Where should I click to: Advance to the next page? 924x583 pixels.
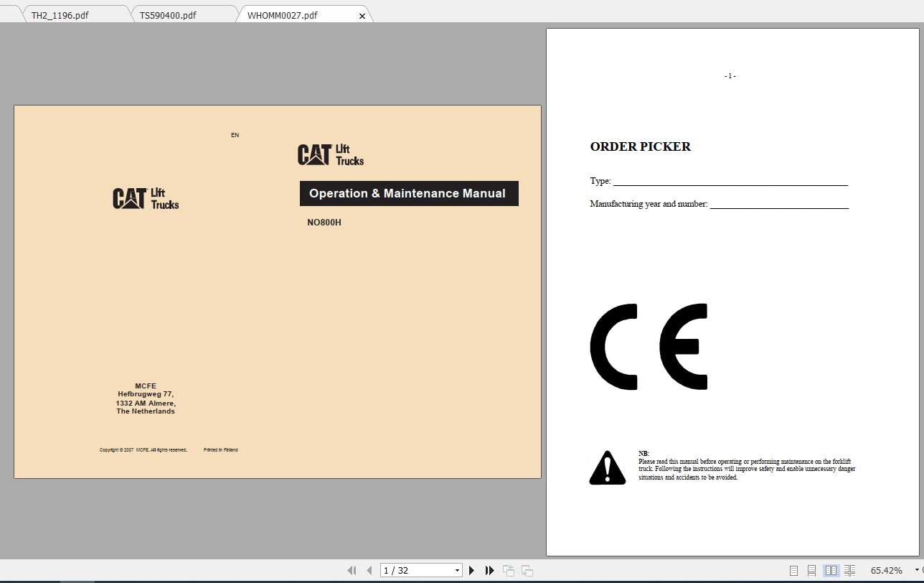coord(471,569)
